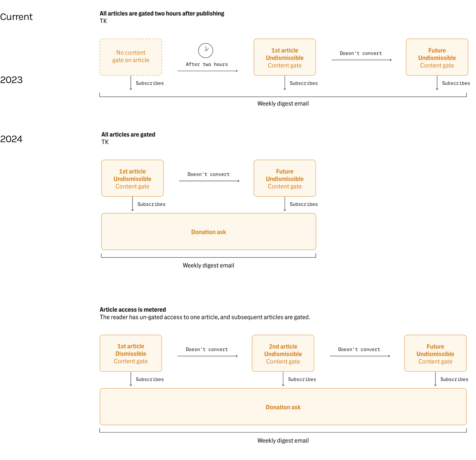Click the clock icon above After two hours
Image resolution: width=476 pixels, height=460 pixels.
(205, 50)
